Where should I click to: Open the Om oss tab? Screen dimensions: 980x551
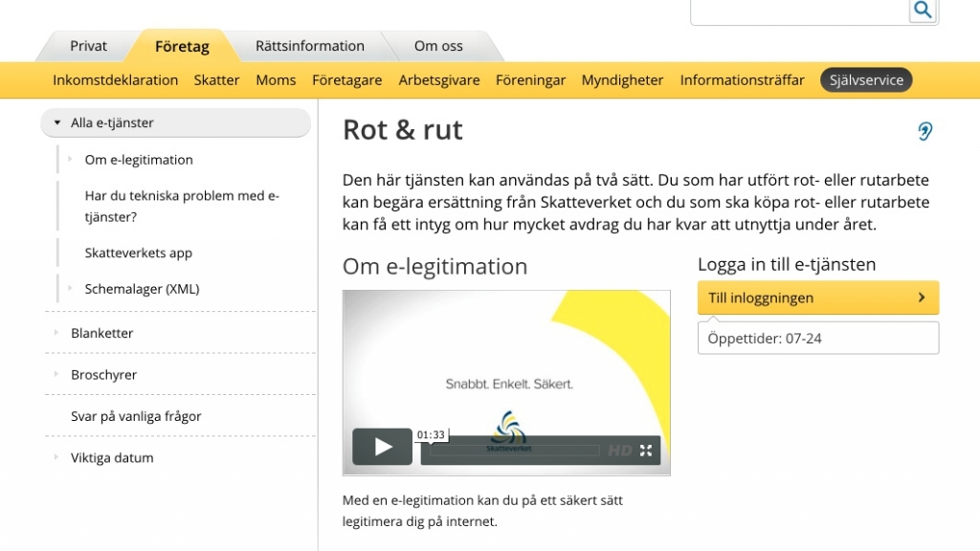coord(438,46)
